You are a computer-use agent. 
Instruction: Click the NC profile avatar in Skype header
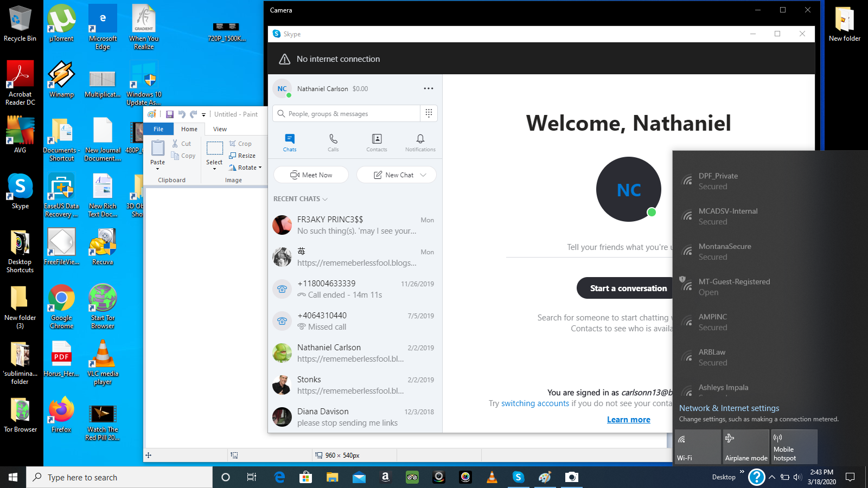point(282,89)
